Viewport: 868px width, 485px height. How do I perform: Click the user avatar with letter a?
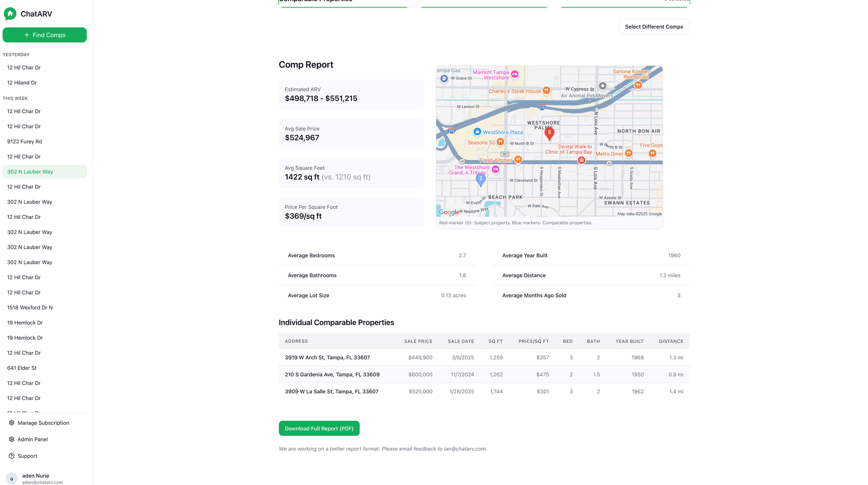(12, 479)
